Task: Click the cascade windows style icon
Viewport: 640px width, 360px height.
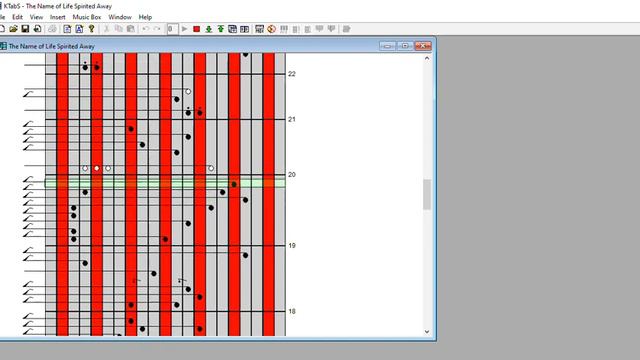Action: pyautogui.click(x=233, y=29)
